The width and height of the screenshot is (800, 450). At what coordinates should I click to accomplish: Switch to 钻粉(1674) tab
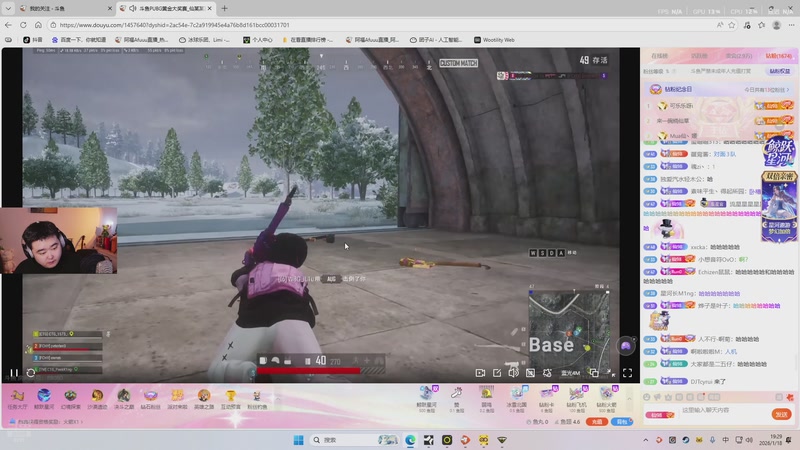click(779, 56)
